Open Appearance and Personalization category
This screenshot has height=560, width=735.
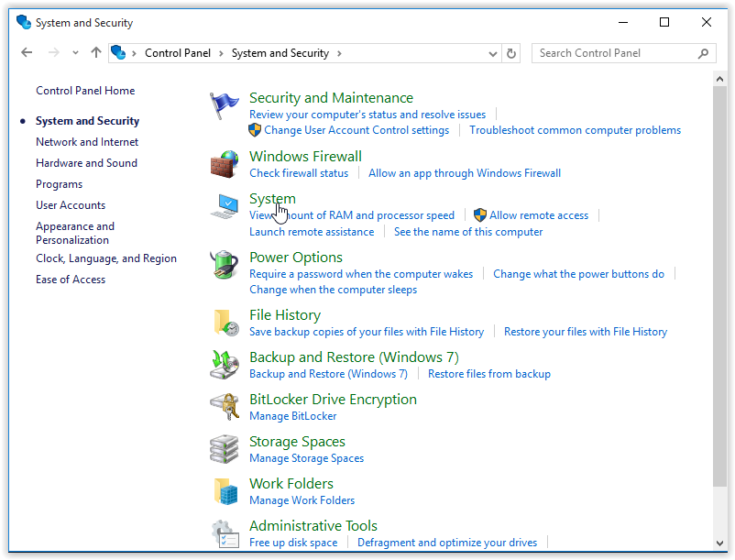click(x=75, y=233)
